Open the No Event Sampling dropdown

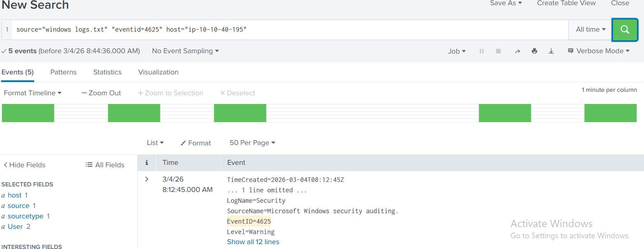point(185,51)
